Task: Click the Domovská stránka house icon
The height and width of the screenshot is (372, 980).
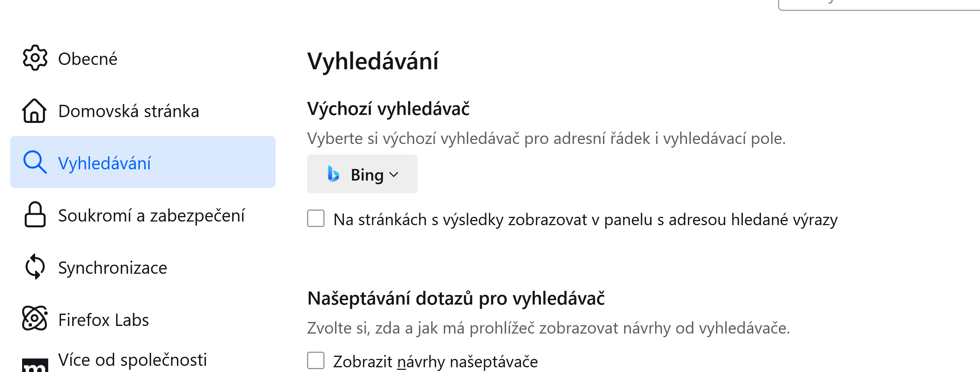Action: click(x=34, y=111)
